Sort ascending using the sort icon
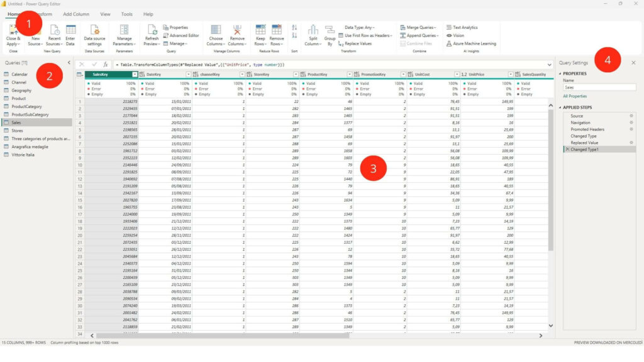The width and height of the screenshot is (644, 362). (294, 28)
